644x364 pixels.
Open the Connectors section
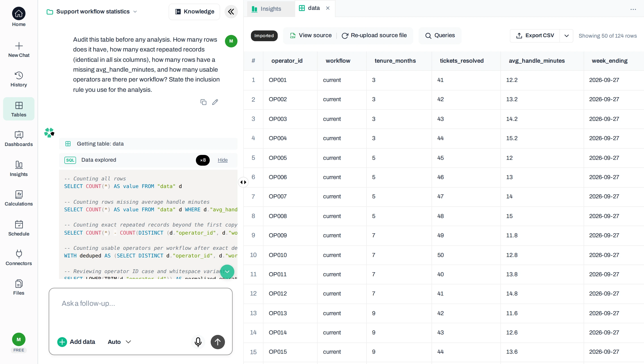pyautogui.click(x=19, y=258)
